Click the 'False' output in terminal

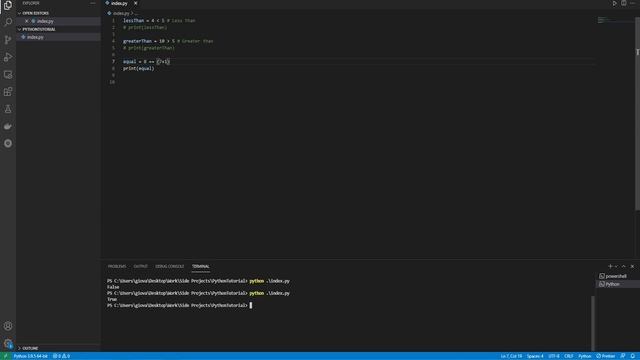point(113,287)
